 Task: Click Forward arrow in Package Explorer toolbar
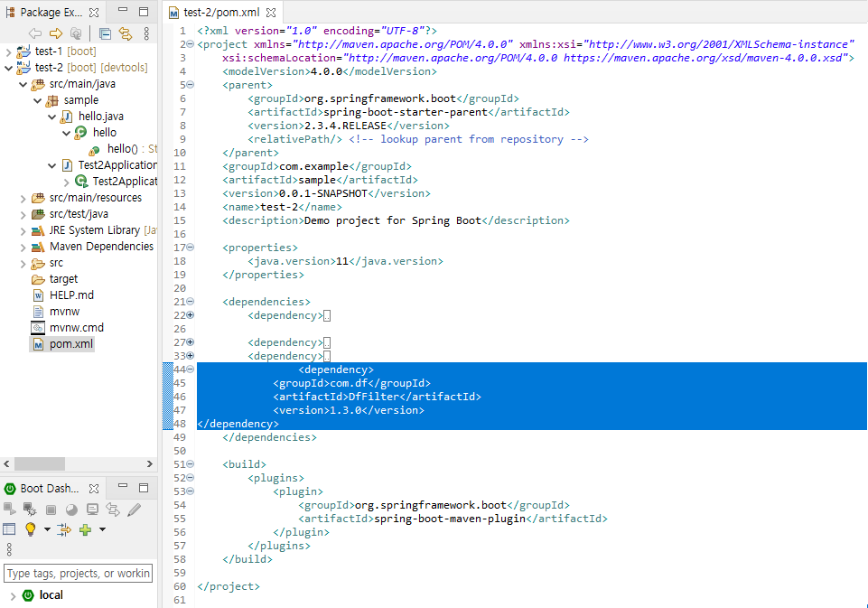click(x=55, y=33)
